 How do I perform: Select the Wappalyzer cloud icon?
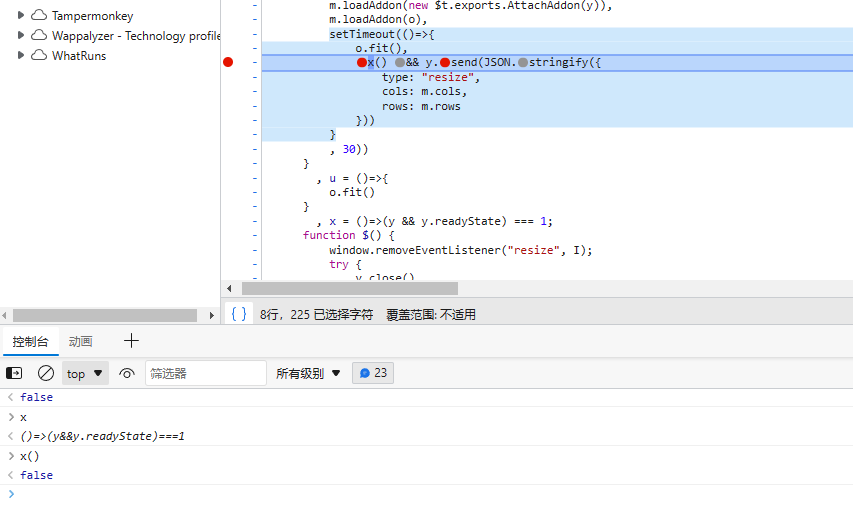click(x=39, y=35)
